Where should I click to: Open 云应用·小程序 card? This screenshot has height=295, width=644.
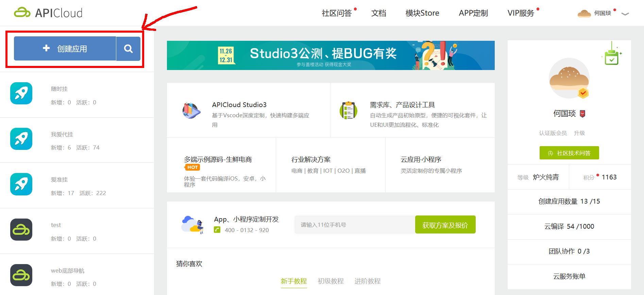tap(440, 165)
